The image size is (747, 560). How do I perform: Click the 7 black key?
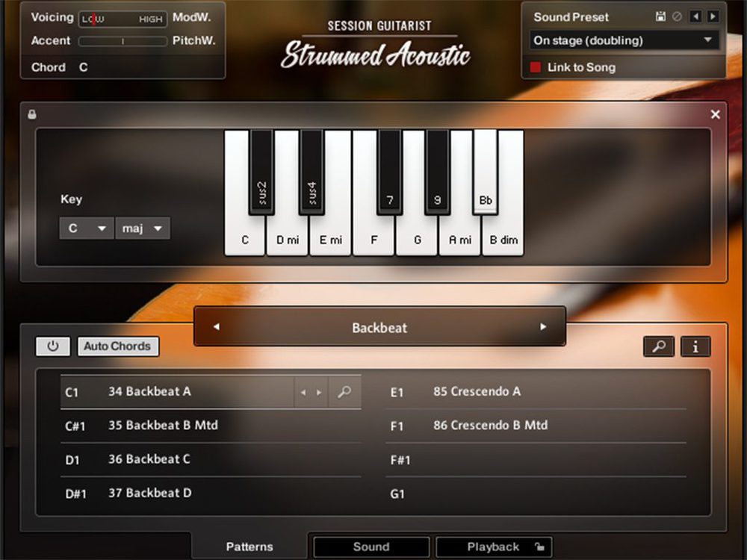click(390, 172)
